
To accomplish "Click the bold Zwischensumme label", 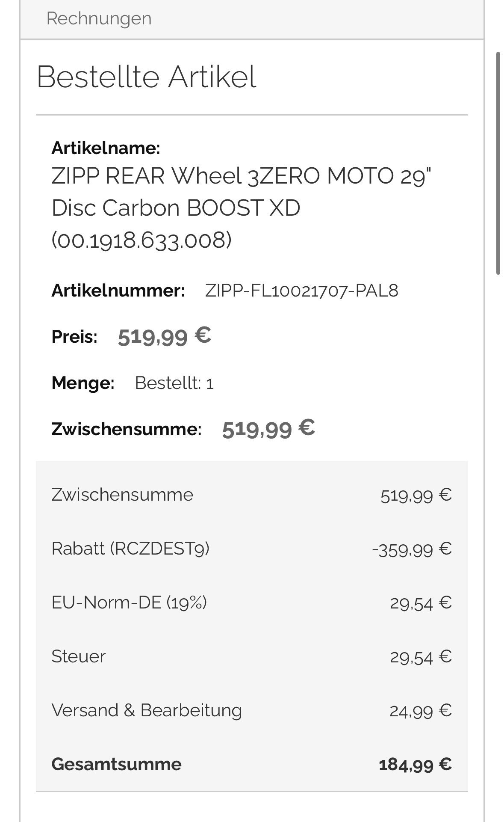I will pyautogui.click(x=126, y=429).
